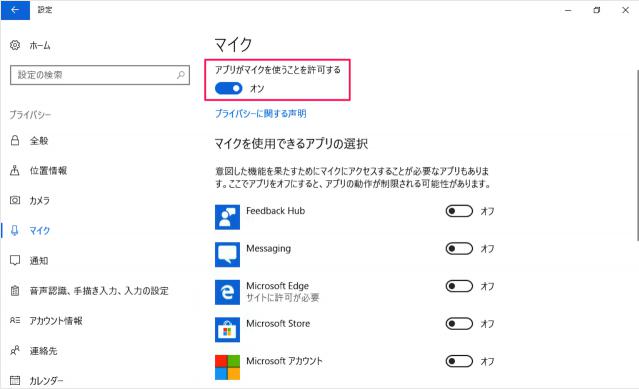The width and height of the screenshot is (639, 389).
Task: Minimize the settings window
Action: coord(568,10)
